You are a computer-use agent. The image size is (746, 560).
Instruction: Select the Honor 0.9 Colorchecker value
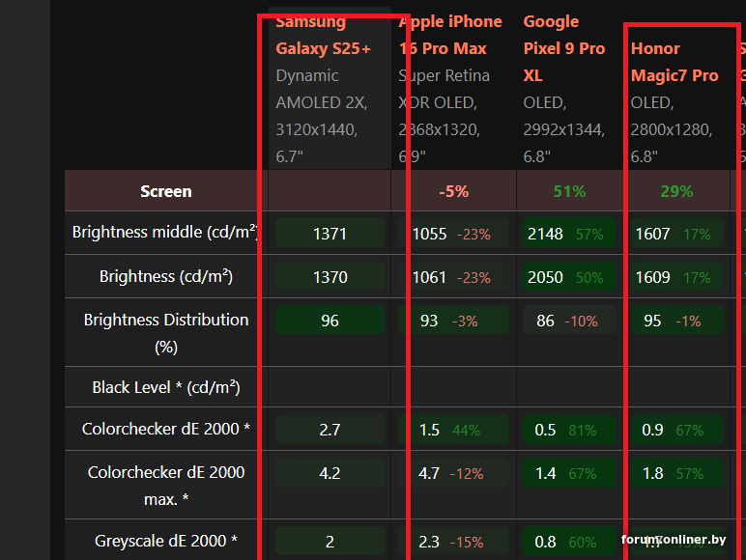point(652,431)
